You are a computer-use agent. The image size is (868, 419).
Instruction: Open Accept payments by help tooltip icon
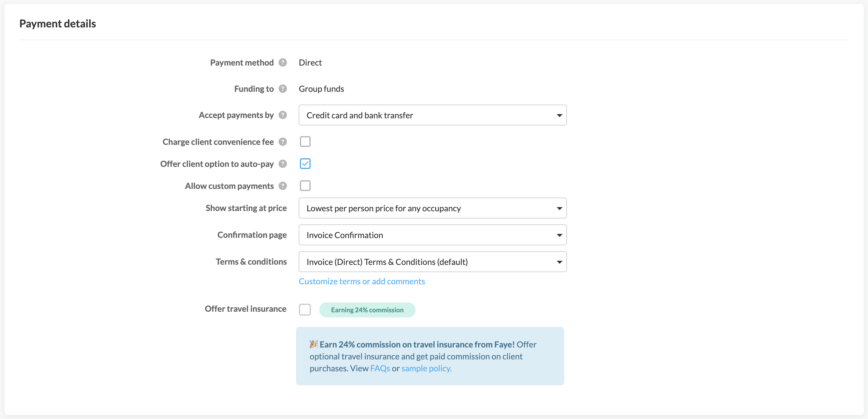pyautogui.click(x=283, y=115)
